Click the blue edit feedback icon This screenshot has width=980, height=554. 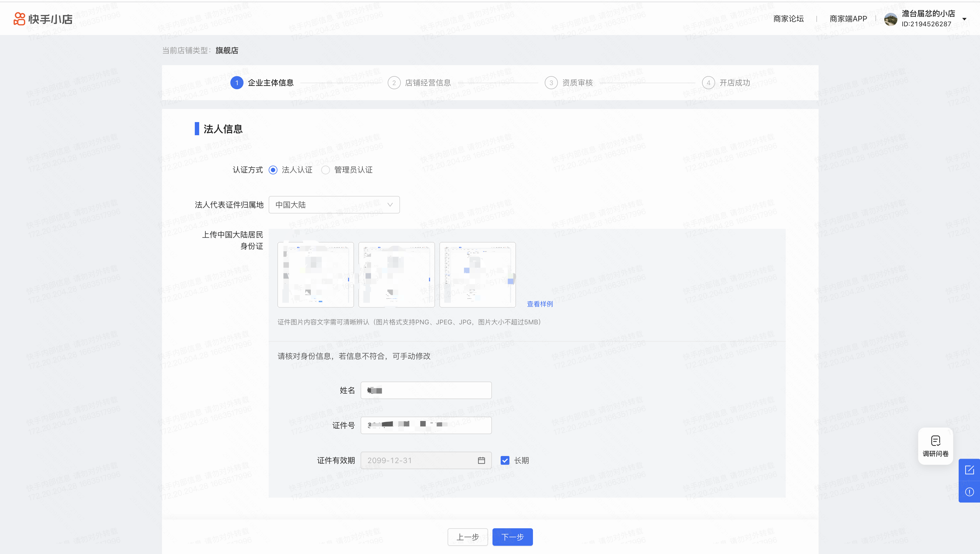tap(969, 470)
